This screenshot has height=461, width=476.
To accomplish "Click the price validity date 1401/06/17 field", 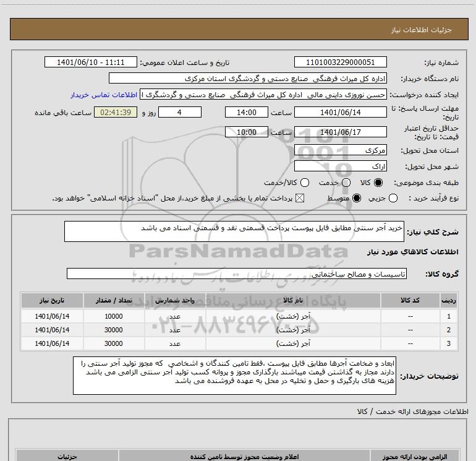I will click(340, 132).
